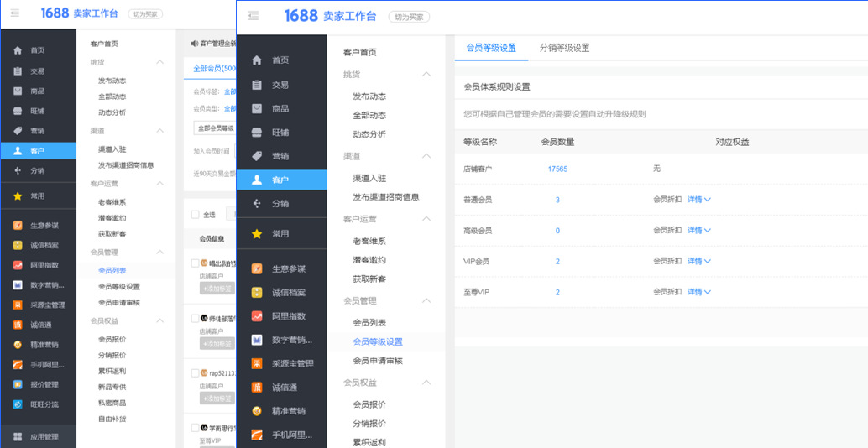Open 新品专供 in back window menu

click(x=112, y=387)
